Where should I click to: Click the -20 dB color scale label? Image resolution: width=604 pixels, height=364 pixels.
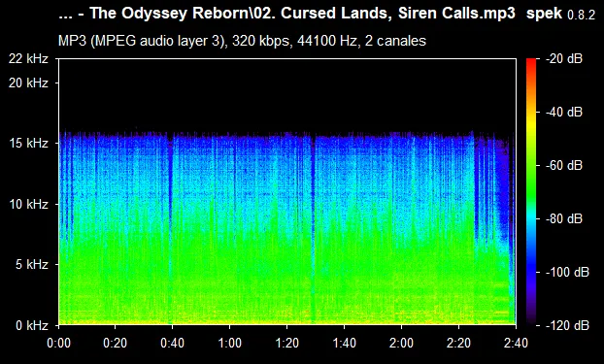pos(564,59)
